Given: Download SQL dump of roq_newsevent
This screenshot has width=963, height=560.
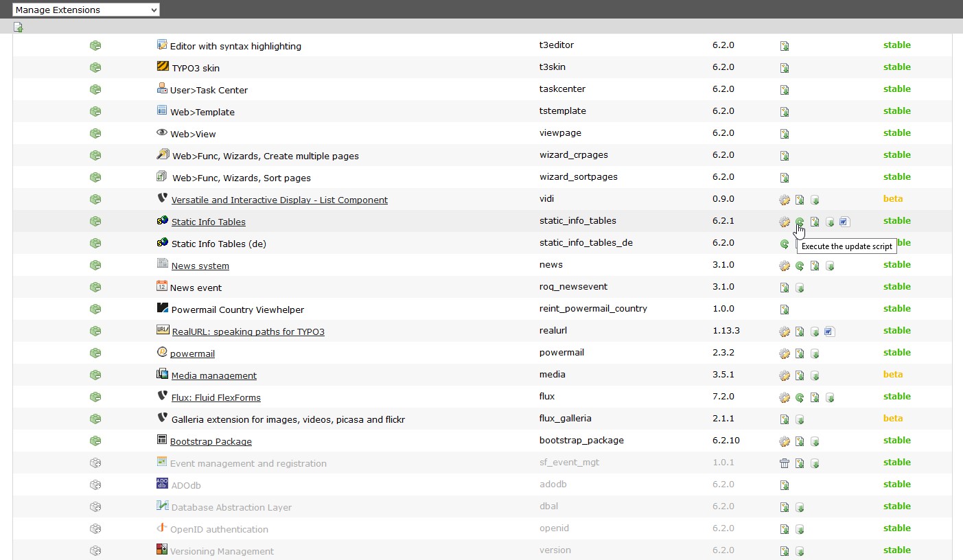Looking at the screenshot, I should point(800,288).
